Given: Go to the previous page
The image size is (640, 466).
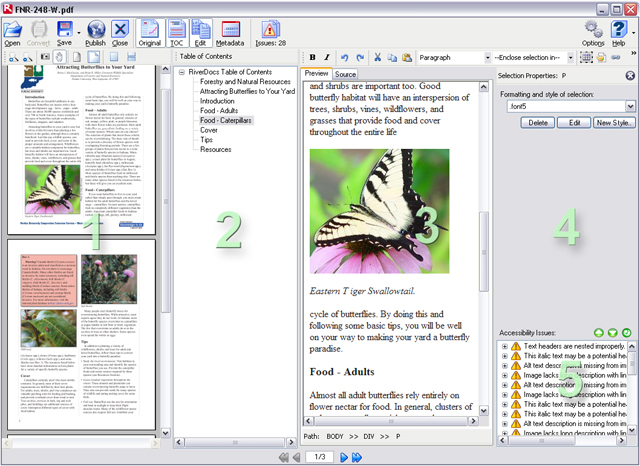Looking at the screenshot, I should coord(297,457).
